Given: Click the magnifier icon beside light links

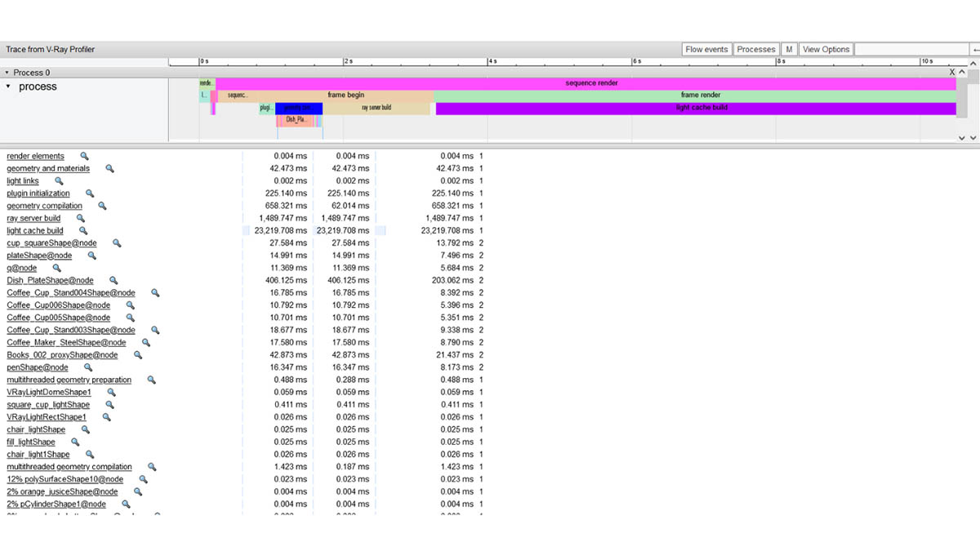Looking at the screenshot, I should [x=59, y=180].
